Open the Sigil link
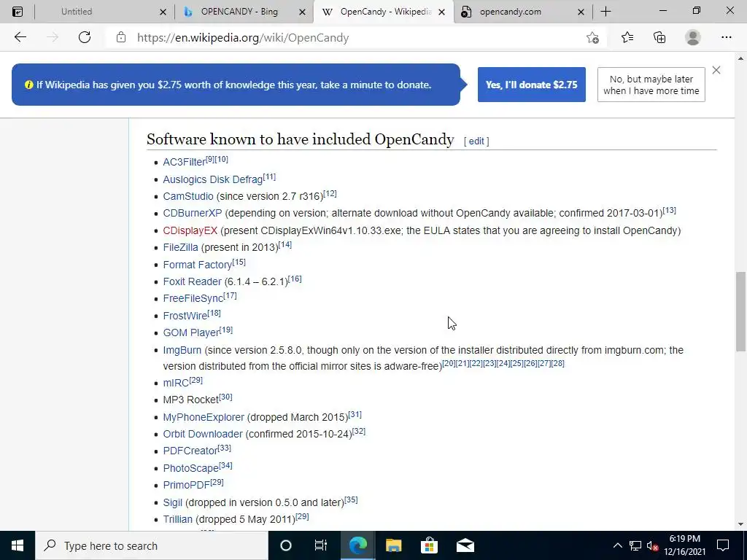 point(172,502)
